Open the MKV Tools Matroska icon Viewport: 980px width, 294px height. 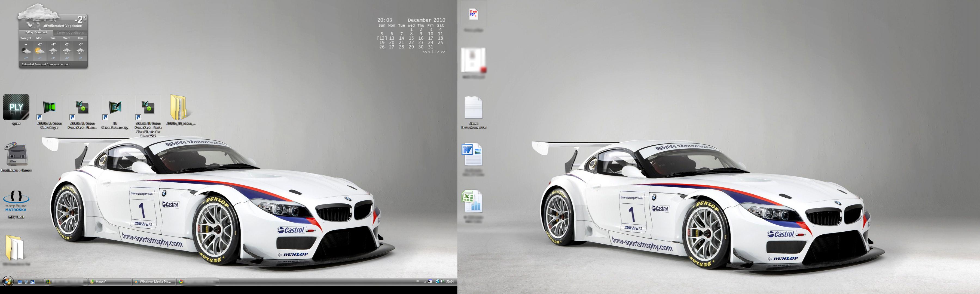[x=16, y=201]
